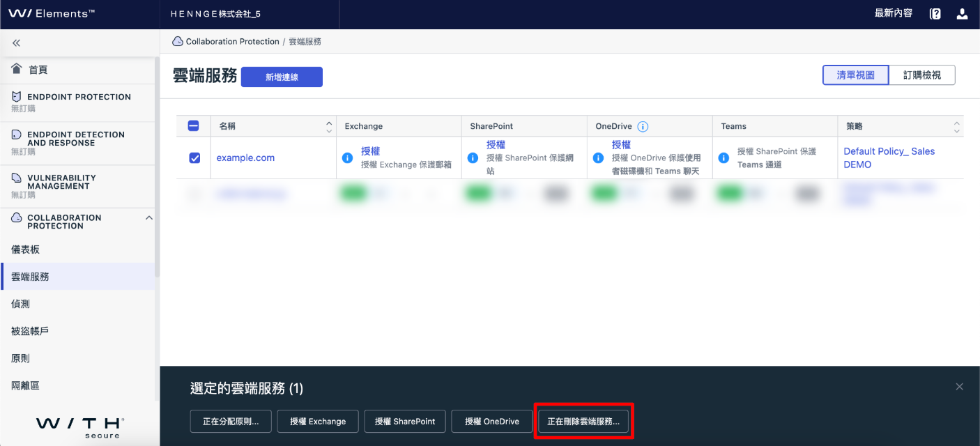Collapse the Collaboration Protection section chevron
Viewport: 980px width, 446px height.
148,218
